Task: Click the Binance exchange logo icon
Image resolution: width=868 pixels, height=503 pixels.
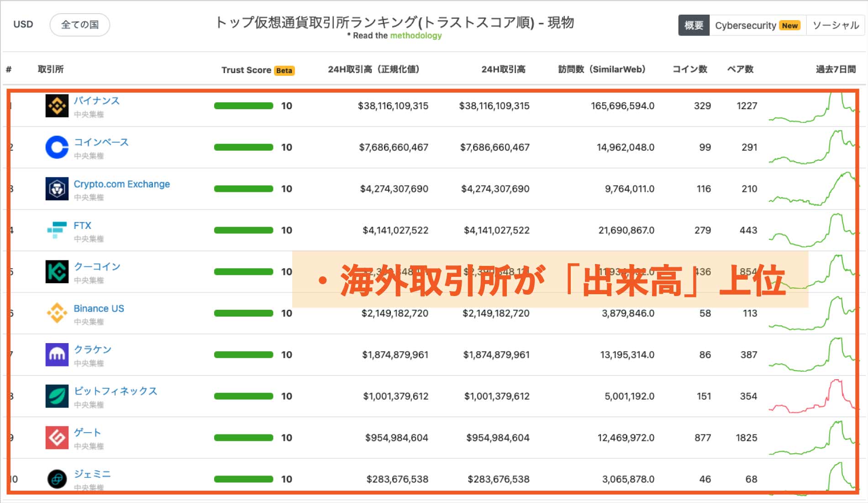Action: click(57, 106)
